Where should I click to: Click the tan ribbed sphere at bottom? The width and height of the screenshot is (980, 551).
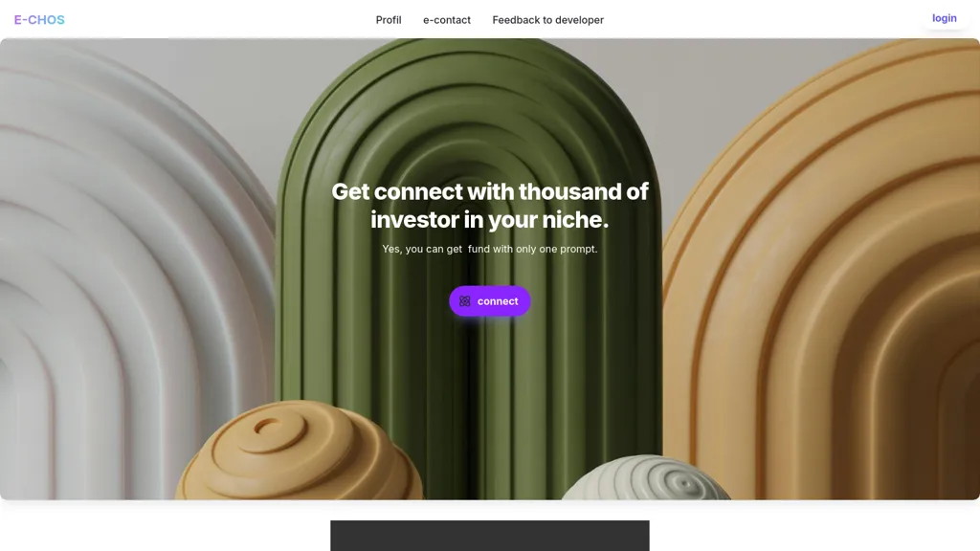tap(299, 452)
